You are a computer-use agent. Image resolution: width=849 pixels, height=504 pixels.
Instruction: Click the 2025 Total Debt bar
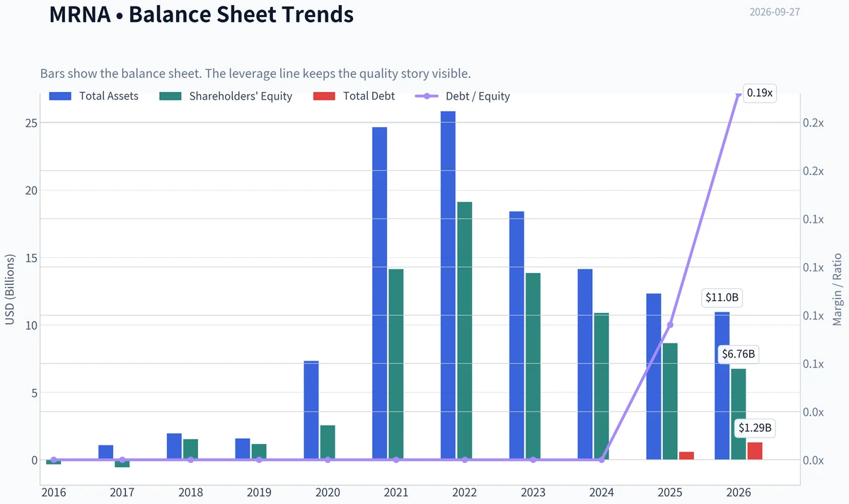coord(686,456)
